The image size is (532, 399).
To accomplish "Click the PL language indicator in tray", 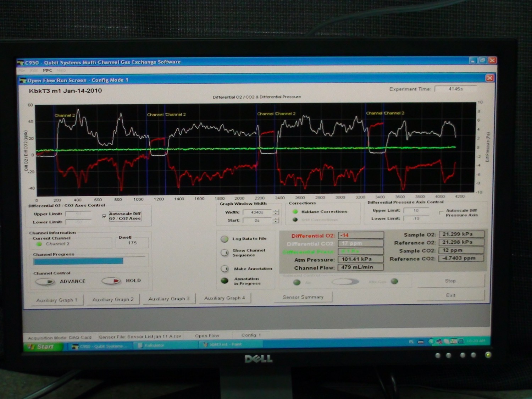I will [411, 342].
